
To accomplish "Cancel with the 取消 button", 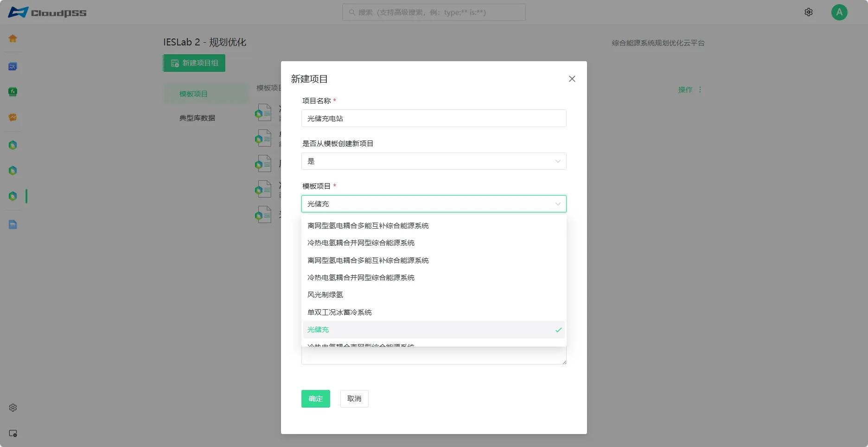I will tap(354, 399).
